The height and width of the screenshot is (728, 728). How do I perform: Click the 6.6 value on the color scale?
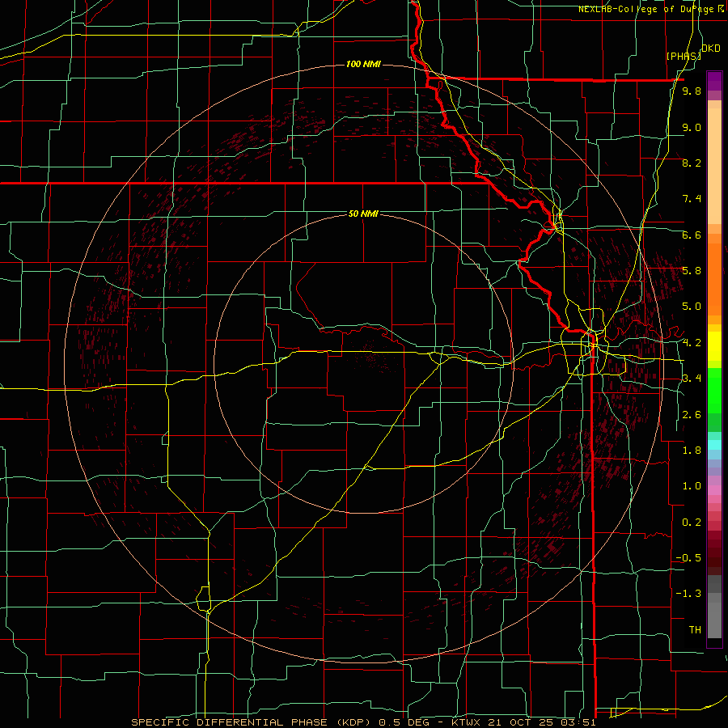(x=692, y=235)
